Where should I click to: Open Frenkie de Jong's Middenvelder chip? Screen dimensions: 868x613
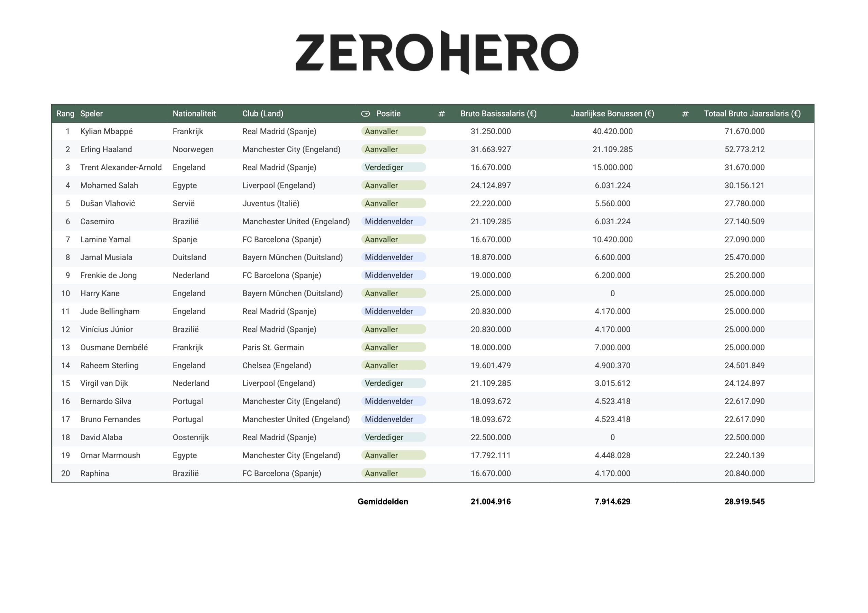[393, 275]
